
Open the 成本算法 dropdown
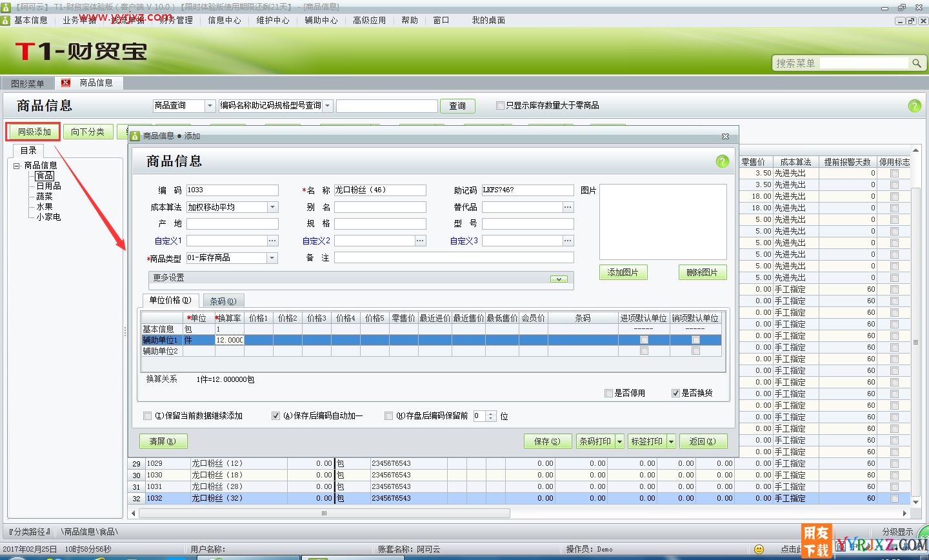272,207
